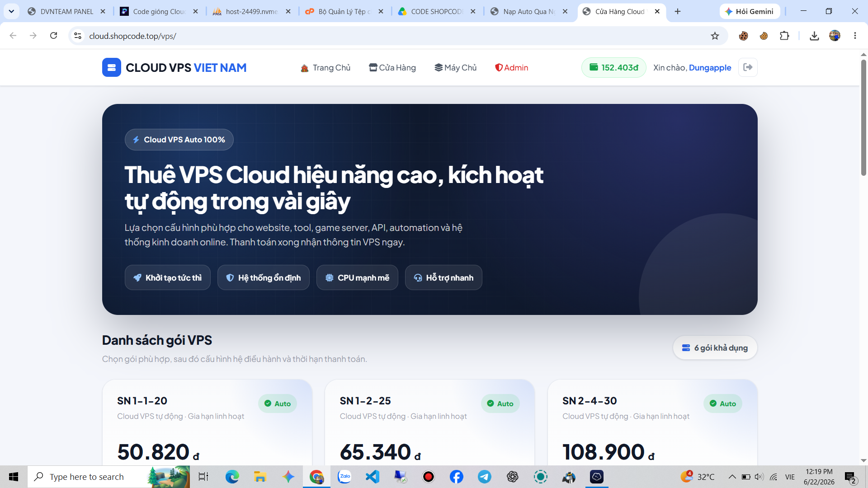Screen dimensions: 868x488
Task: Click the Windows Start button
Action: point(14,477)
